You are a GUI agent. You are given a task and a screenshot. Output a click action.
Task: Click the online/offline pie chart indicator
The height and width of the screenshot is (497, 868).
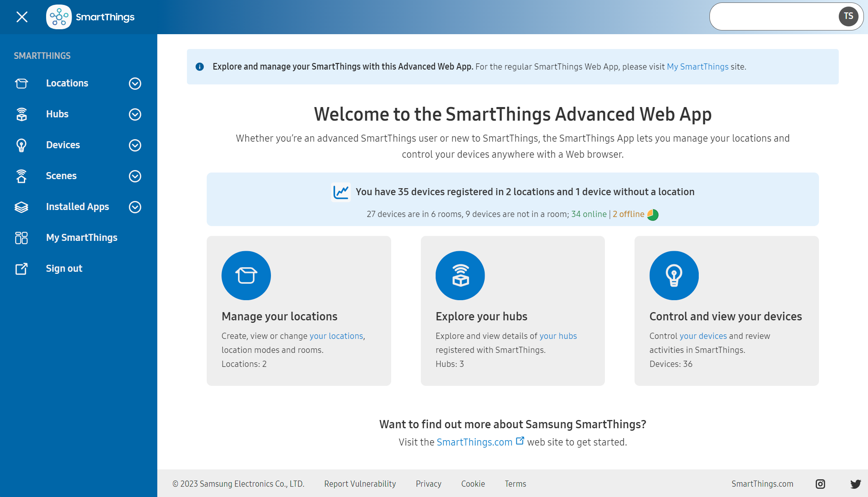(x=653, y=215)
